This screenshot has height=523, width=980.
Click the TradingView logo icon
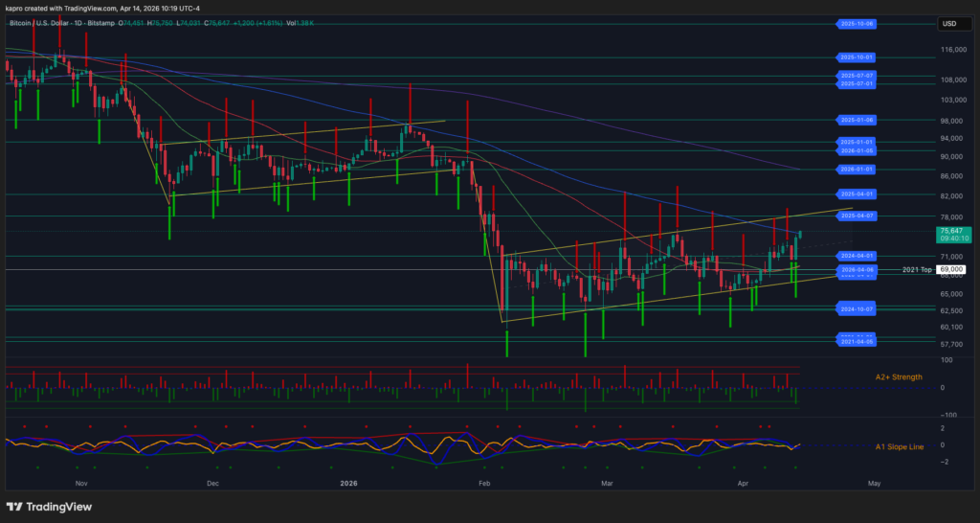click(16, 506)
